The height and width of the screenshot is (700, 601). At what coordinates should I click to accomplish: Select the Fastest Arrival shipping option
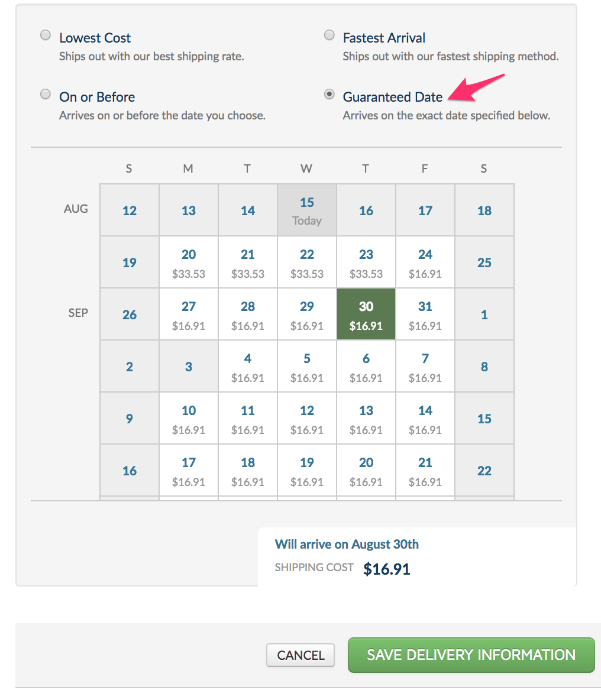coord(329,35)
